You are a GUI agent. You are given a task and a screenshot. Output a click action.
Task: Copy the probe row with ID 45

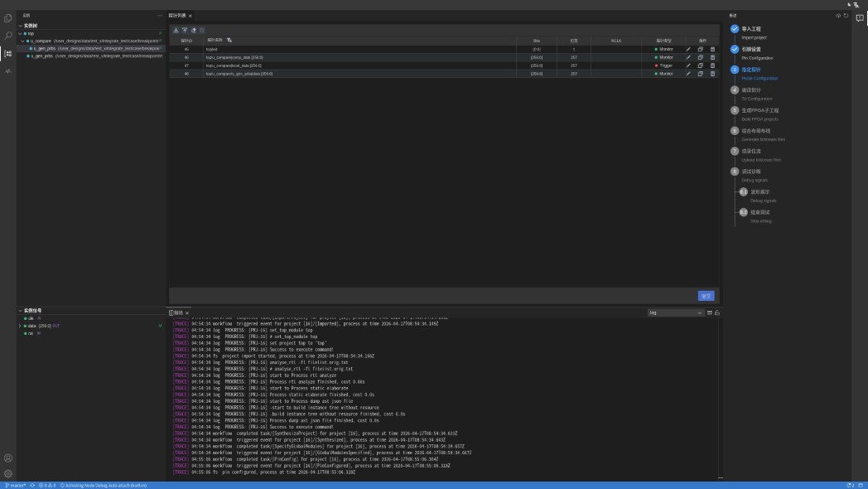point(700,49)
